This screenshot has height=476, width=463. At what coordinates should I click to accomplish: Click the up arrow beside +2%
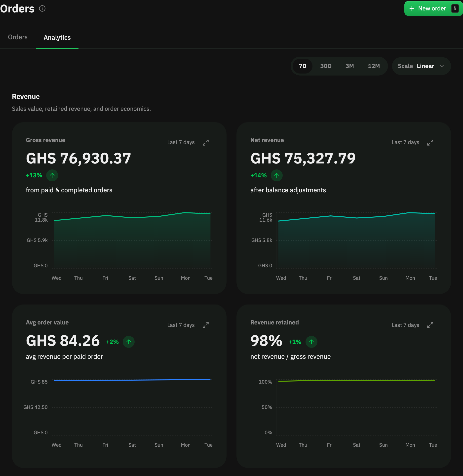coord(129,342)
